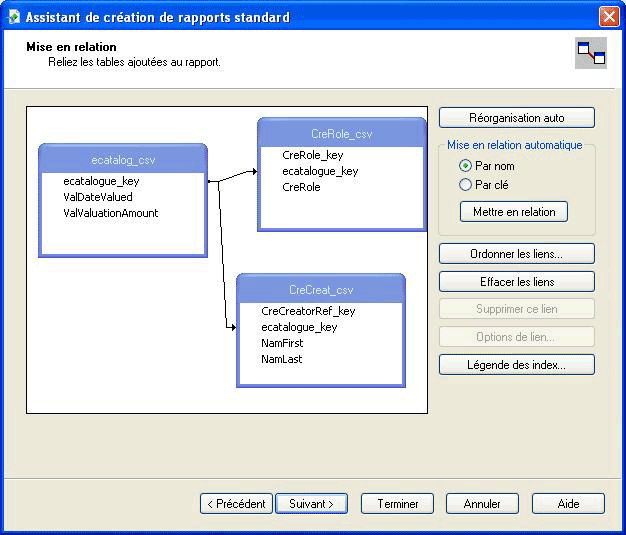Select the CreCreat_csv table header
626x535 pixels.
[x=321, y=289]
